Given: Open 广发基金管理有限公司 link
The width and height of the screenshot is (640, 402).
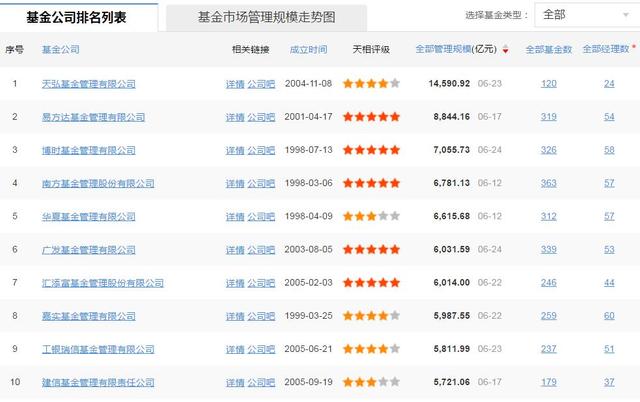Looking at the screenshot, I should pyautogui.click(x=89, y=249).
